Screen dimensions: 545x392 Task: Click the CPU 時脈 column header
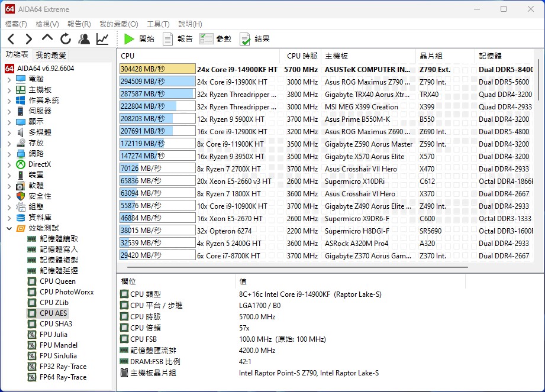coord(302,56)
